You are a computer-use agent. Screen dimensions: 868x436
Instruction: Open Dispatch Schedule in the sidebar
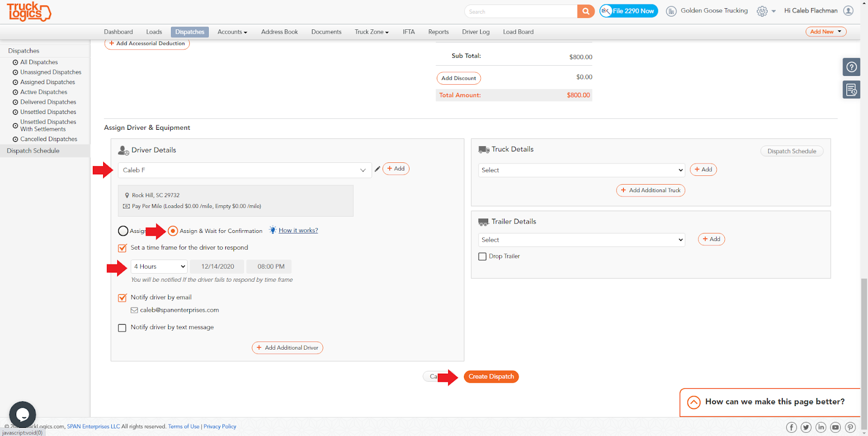pyautogui.click(x=33, y=151)
